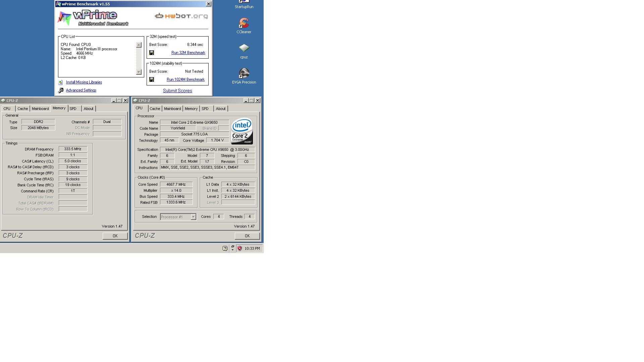Click the processor Name field QX9650
The height and width of the screenshot is (362, 644).
(194, 122)
